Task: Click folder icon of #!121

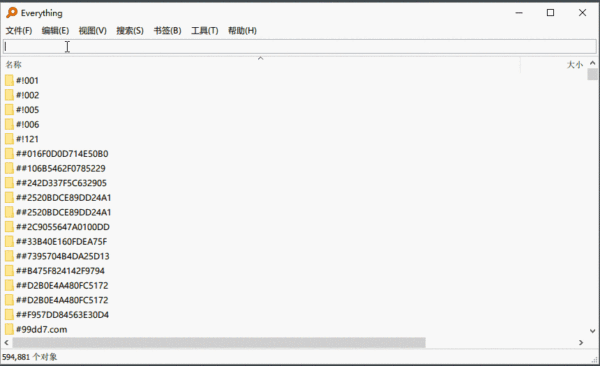Action: (x=9, y=139)
